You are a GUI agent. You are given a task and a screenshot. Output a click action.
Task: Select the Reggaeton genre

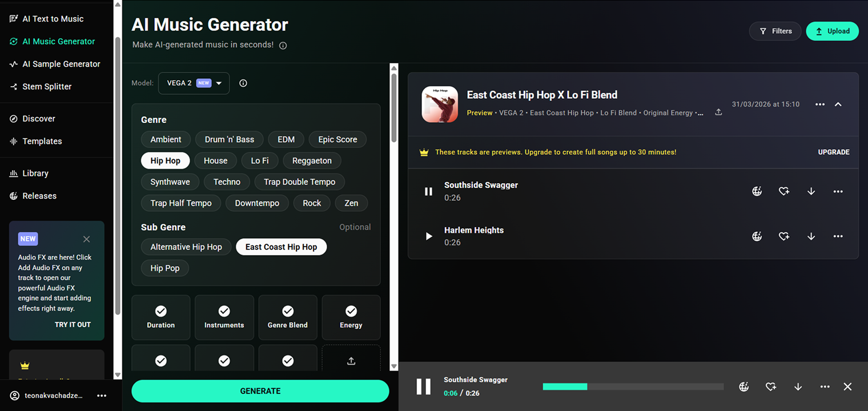(x=312, y=160)
